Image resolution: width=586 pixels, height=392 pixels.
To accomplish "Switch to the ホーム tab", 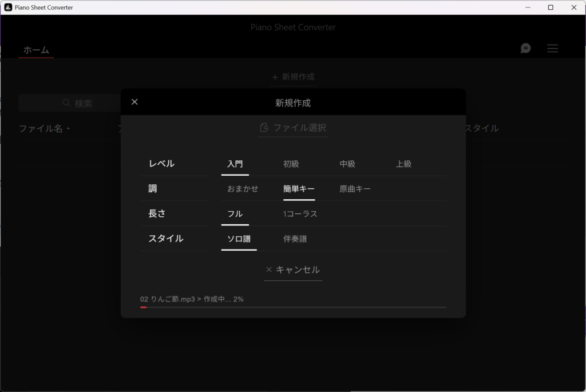I will click(36, 50).
